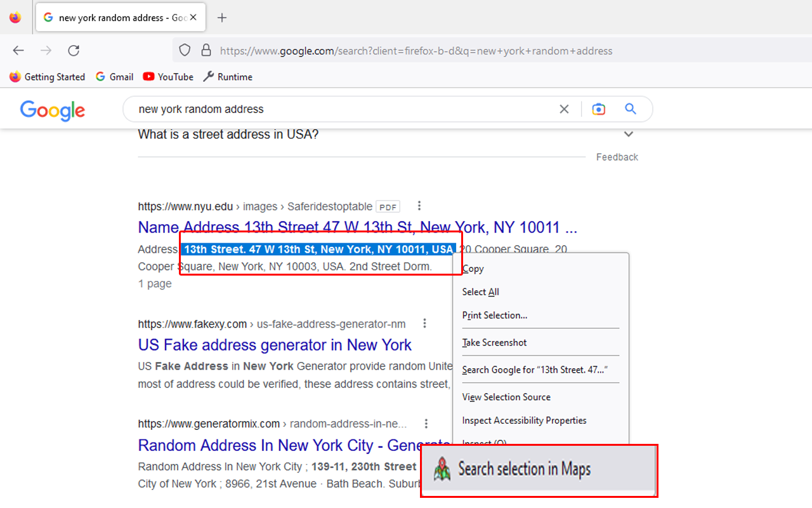Screen dimensions: 812x508
Task: Click the tracking protection shield icon
Action: point(184,50)
